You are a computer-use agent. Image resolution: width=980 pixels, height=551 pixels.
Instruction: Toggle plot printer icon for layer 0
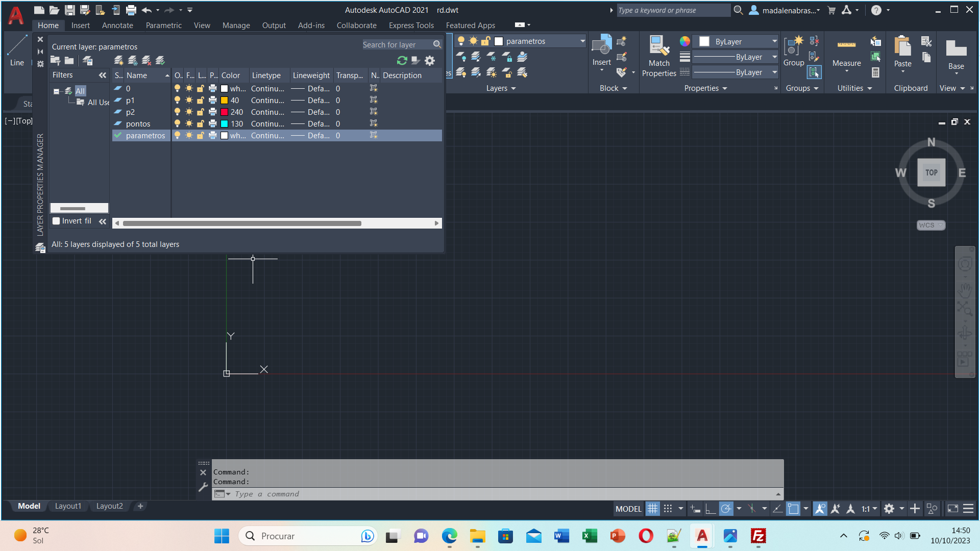[213, 88]
